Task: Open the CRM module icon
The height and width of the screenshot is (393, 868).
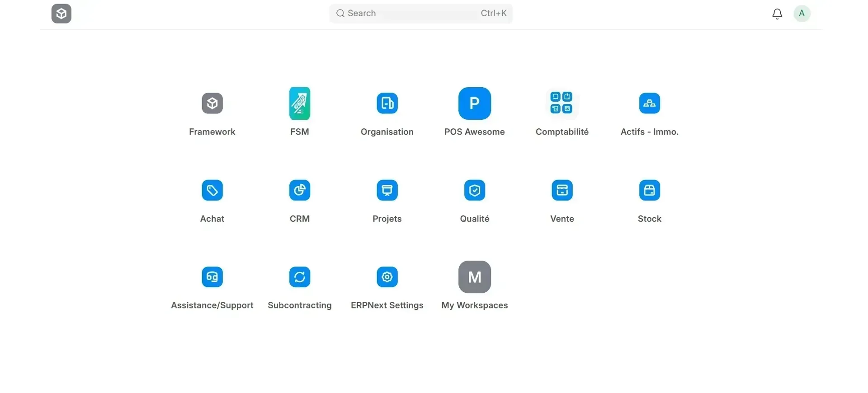Action: coord(300,190)
